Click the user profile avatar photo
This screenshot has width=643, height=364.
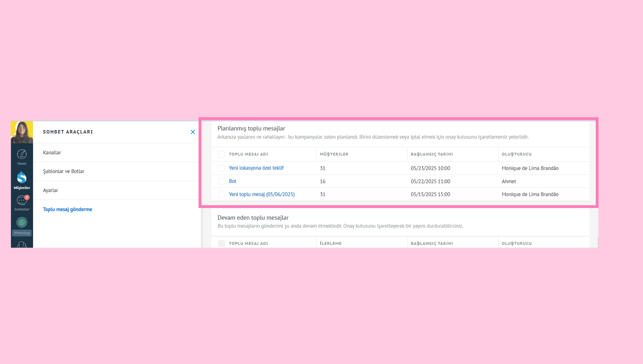coord(22,132)
